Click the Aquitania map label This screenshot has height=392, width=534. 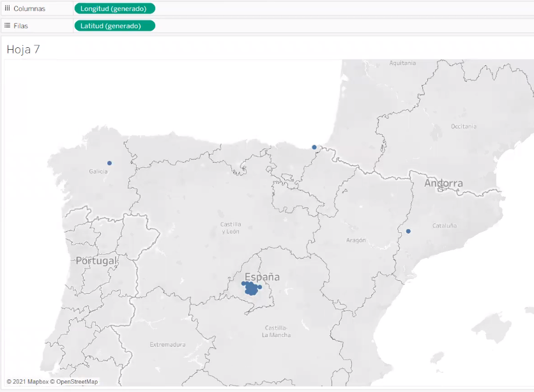coord(402,63)
